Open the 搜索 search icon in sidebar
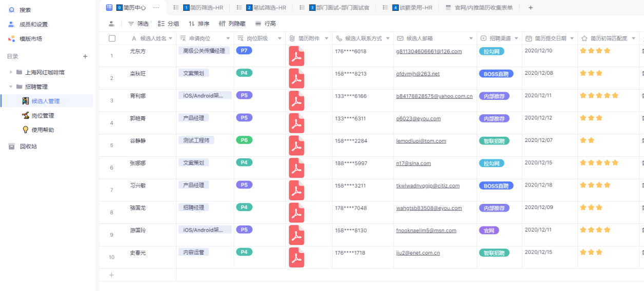644x291 pixels. pos(11,10)
